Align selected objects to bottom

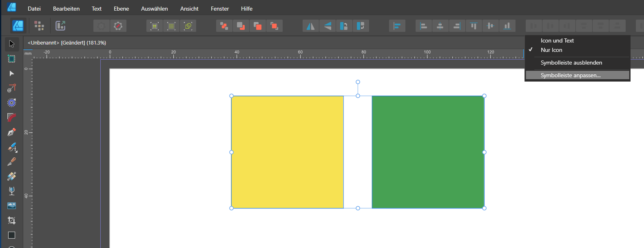click(x=507, y=26)
